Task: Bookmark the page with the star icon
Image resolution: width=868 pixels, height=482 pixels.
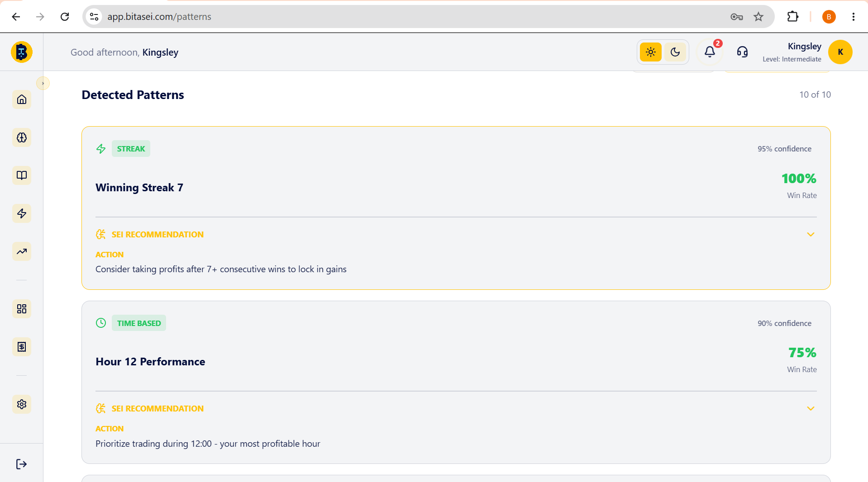Action: tap(758, 17)
